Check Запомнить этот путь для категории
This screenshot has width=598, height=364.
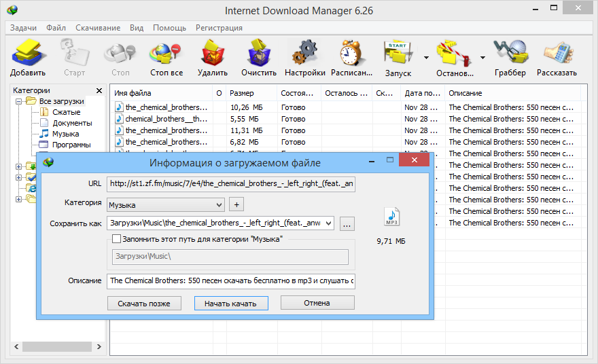[116, 239]
